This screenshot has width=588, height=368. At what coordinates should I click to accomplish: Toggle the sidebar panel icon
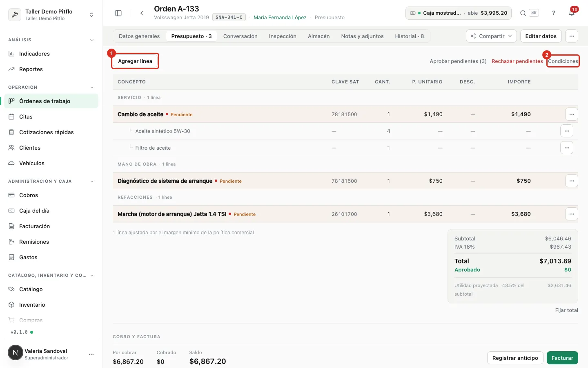coord(118,13)
